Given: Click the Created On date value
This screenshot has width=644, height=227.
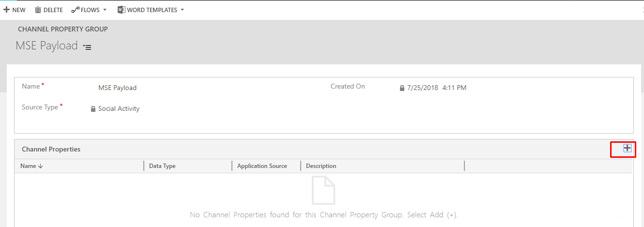Looking at the screenshot, I should click(x=436, y=88).
